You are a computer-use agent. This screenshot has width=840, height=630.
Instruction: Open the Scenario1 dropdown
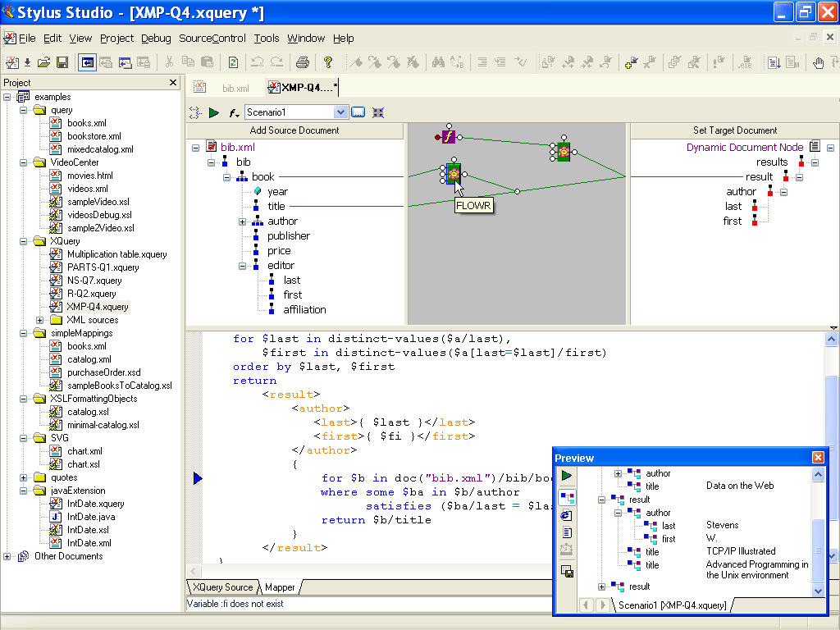(x=341, y=112)
